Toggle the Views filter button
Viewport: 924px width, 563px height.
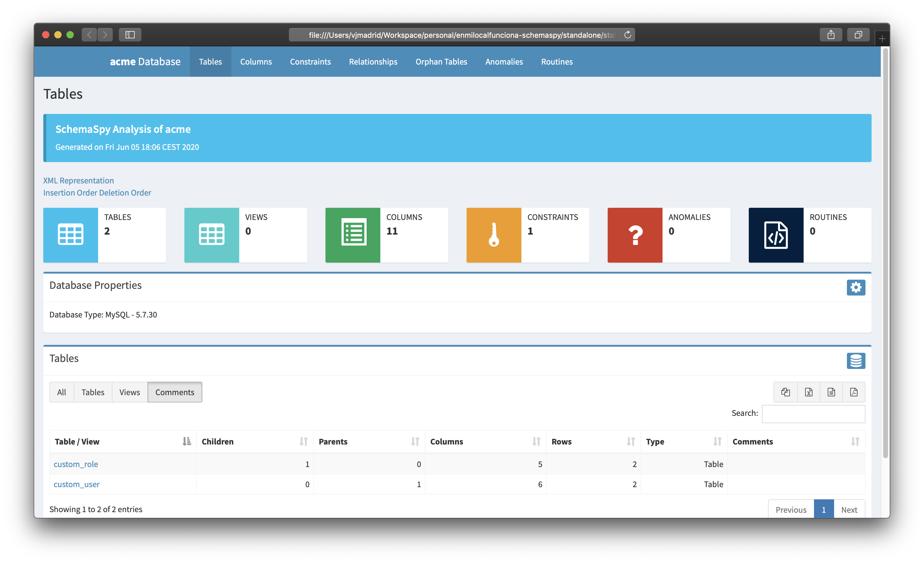click(130, 392)
